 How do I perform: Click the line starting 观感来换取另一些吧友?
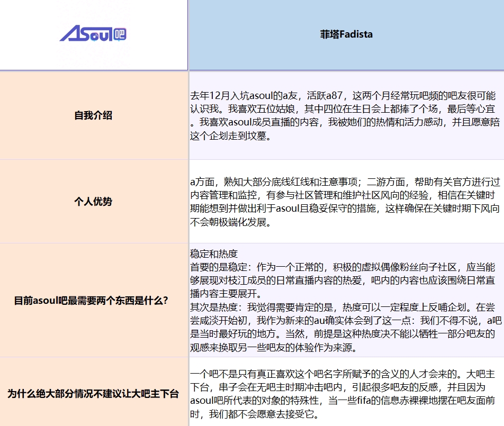tap(274, 348)
